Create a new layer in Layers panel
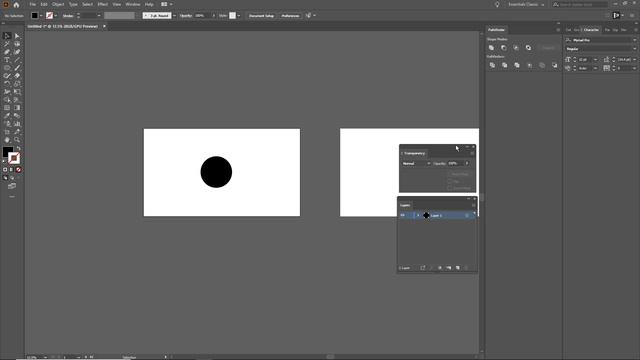The width and height of the screenshot is (640, 360). [458, 268]
